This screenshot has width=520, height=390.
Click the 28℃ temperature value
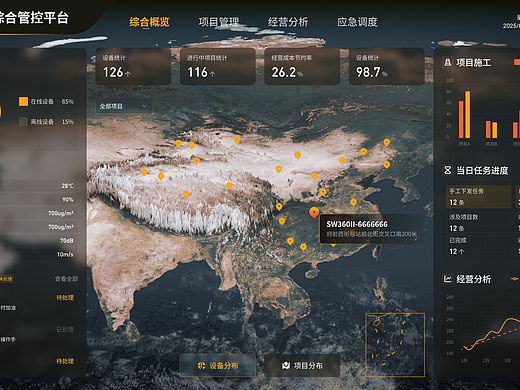67,186
